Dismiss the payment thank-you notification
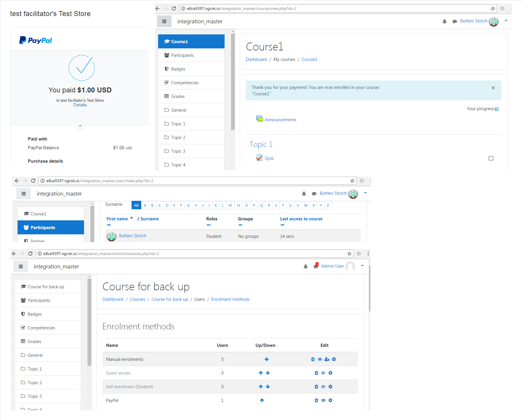 click(x=493, y=88)
